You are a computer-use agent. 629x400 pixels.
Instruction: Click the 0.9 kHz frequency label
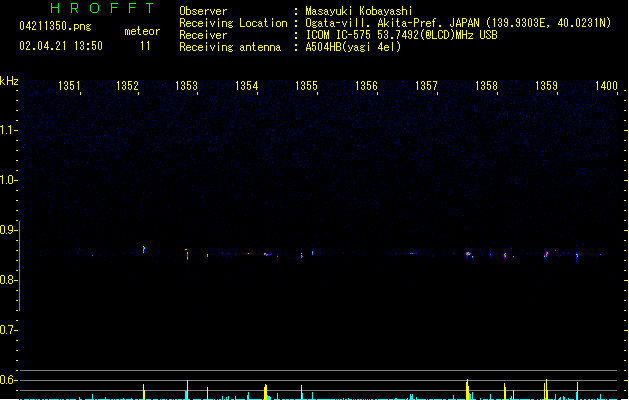click(x=8, y=230)
